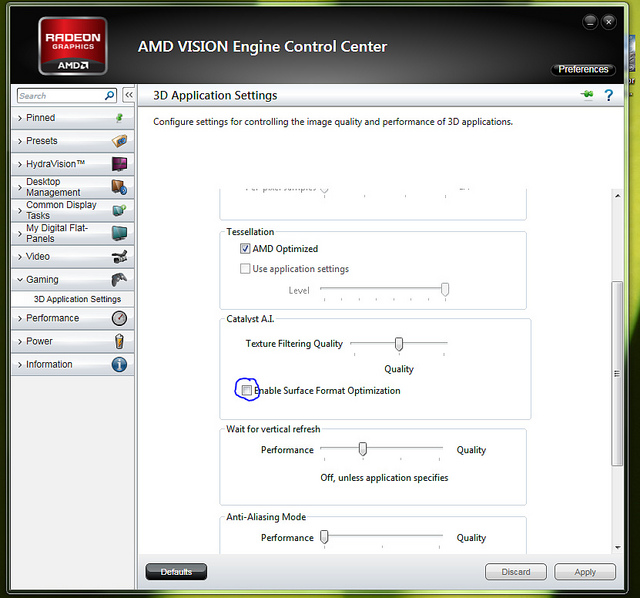
Task: Collapse the sidebar with the double-arrow button
Action: [x=129, y=95]
